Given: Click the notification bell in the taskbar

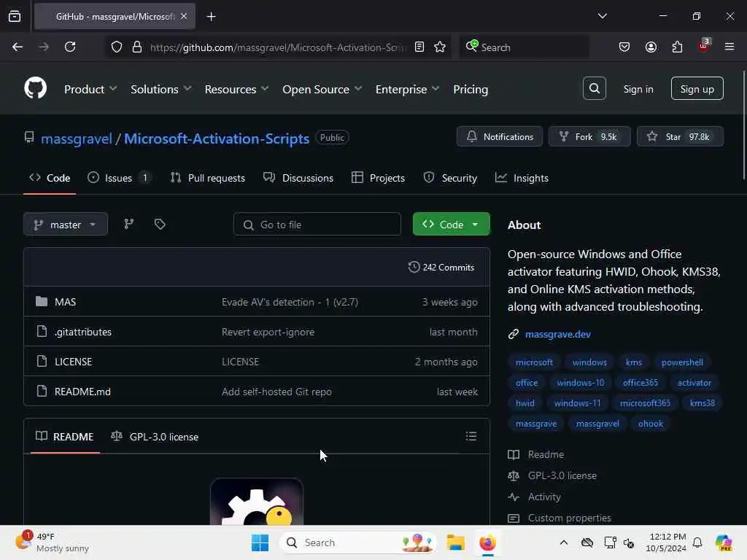Looking at the screenshot, I should point(697,542).
